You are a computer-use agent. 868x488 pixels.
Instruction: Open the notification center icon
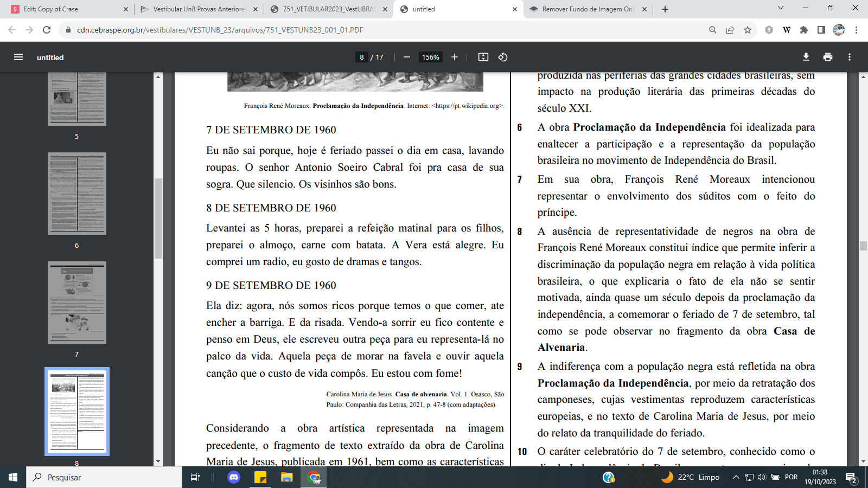pyautogui.click(x=851, y=478)
